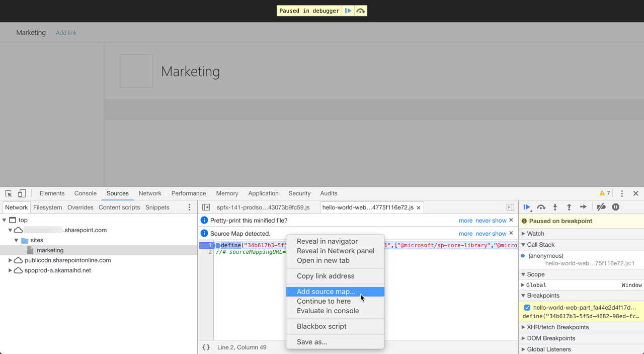Choose Reveal in navigator
644x354 pixels.
point(335,241)
